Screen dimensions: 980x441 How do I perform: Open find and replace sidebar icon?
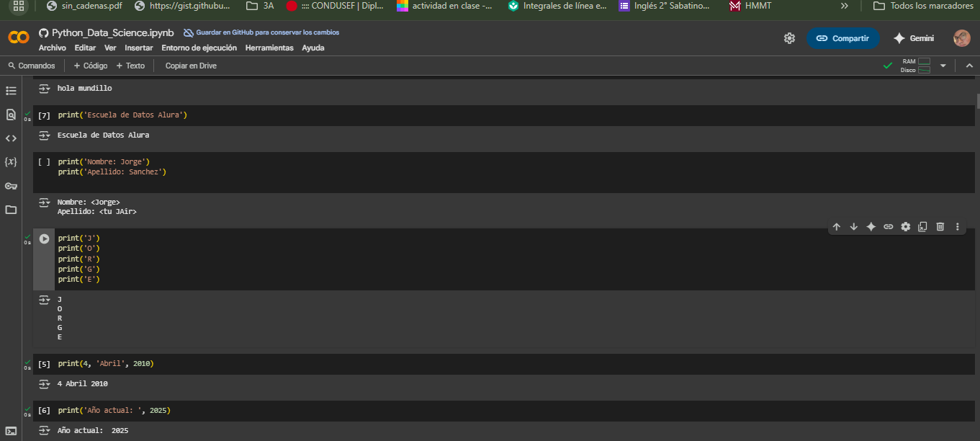(11, 115)
